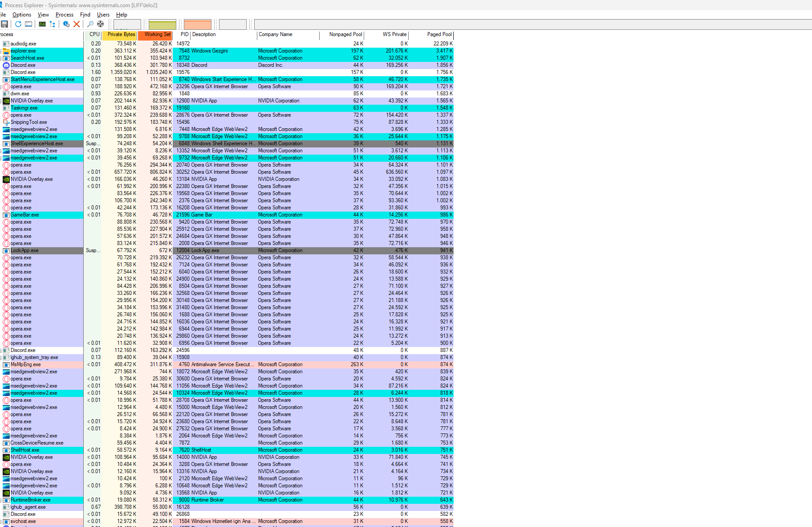
Task: Open process Properties toolbar icon
Action: click(66, 24)
